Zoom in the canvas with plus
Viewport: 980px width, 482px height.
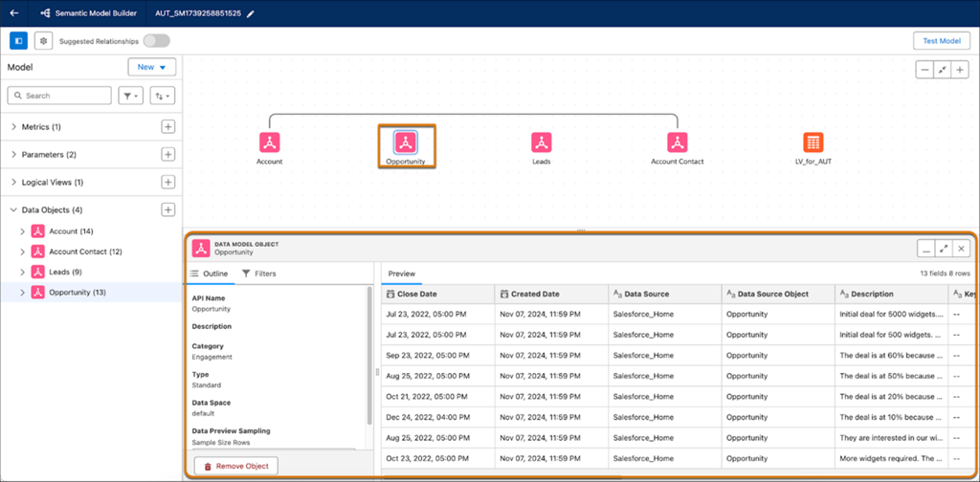point(960,70)
